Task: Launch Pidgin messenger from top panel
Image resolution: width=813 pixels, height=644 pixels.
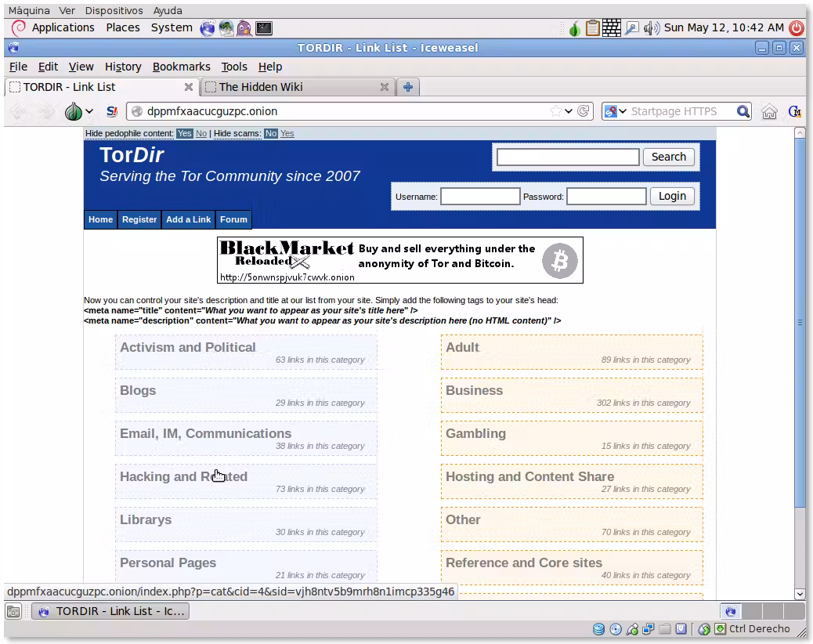Action: click(x=244, y=28)
